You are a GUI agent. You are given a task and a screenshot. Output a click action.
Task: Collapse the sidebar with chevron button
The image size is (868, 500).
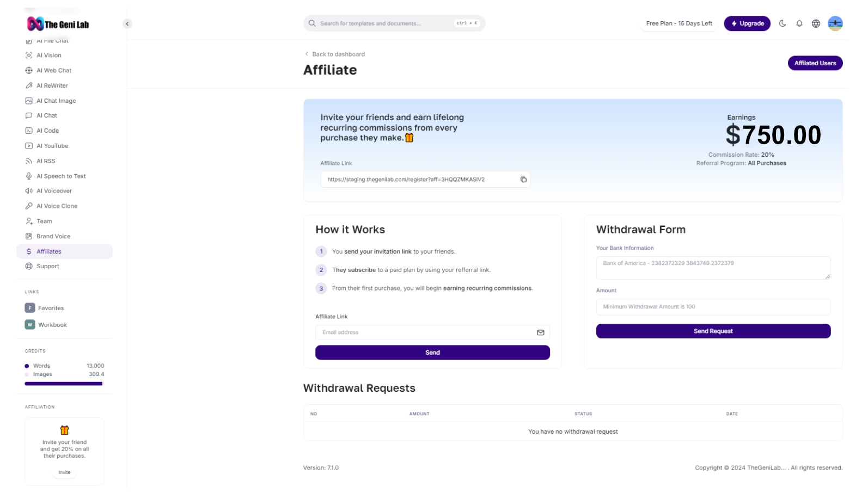127,24
